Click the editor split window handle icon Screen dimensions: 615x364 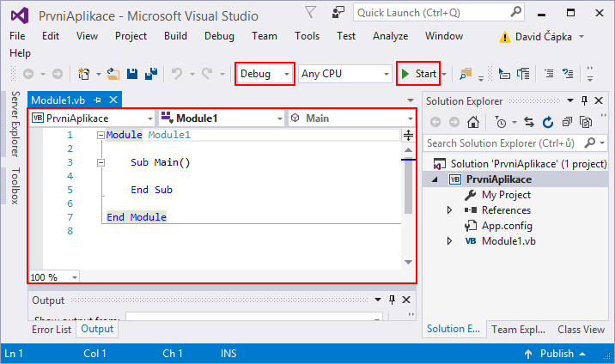click(x=408, y=135)
